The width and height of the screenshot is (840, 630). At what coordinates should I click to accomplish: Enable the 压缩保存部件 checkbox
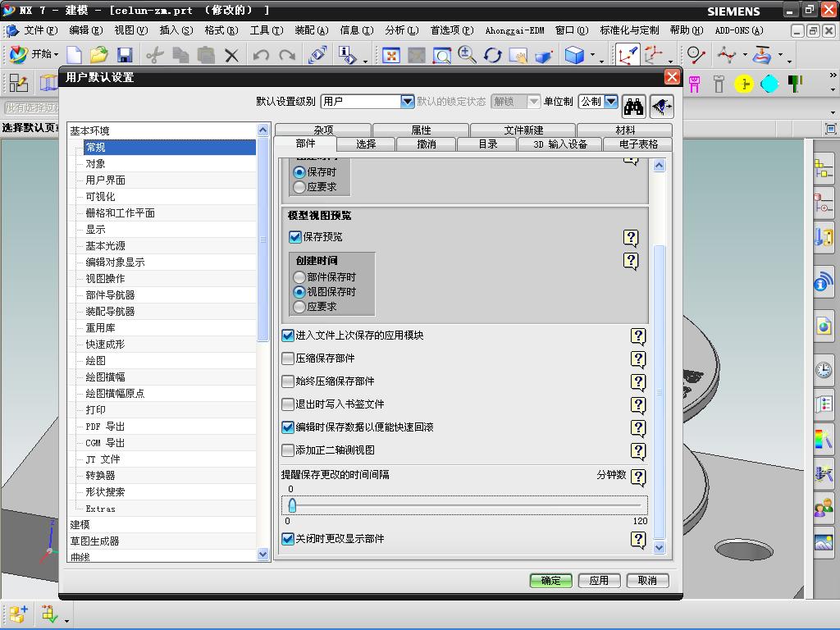288,358
